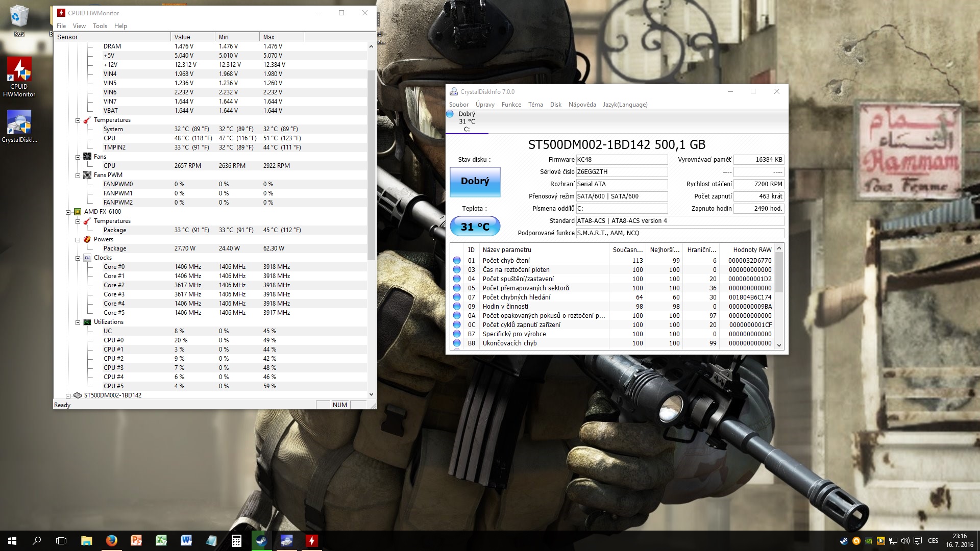Open Jazyk(Language) menu
The image size is (980, 551).
click(x=625, y=105)
